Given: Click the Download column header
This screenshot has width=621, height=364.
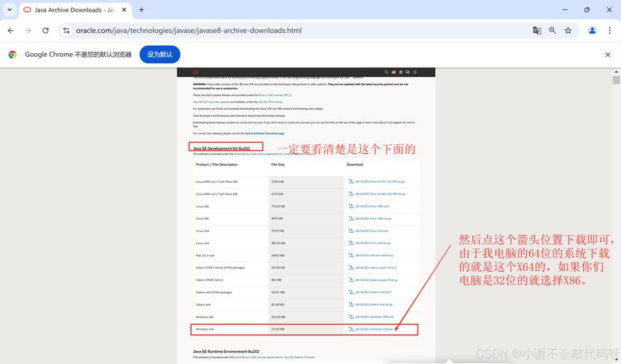Looking at the screenshot, I should pos(354,165).
